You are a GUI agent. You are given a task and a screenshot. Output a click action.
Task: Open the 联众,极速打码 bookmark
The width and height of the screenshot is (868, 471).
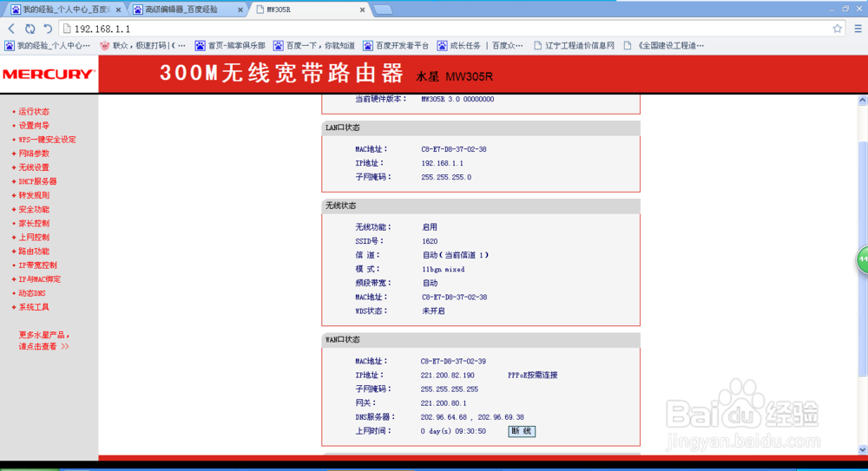(x=143, y=46)
